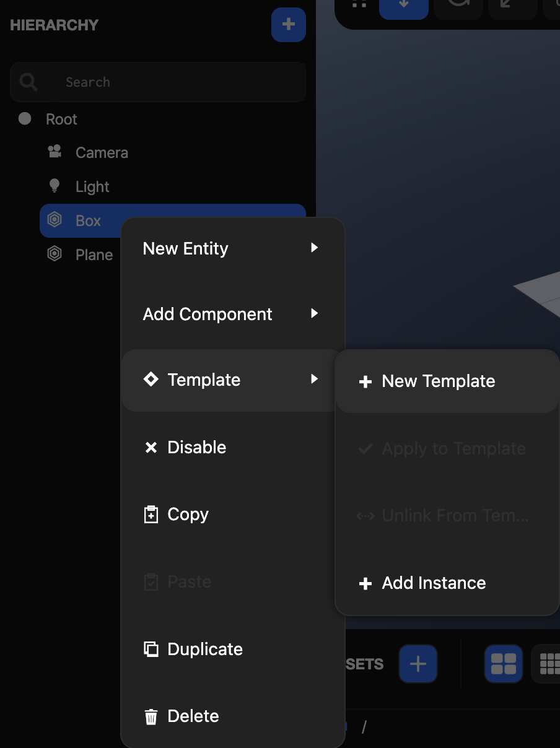Switch assets to small grid view
The image size is (560, 748).
[x=549, y=664]
